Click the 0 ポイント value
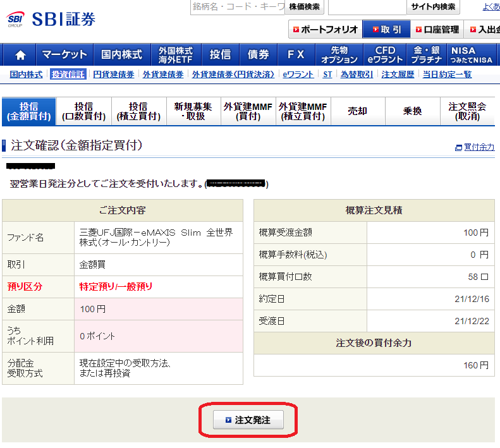 pyautogui.click(x=97, y=336)
